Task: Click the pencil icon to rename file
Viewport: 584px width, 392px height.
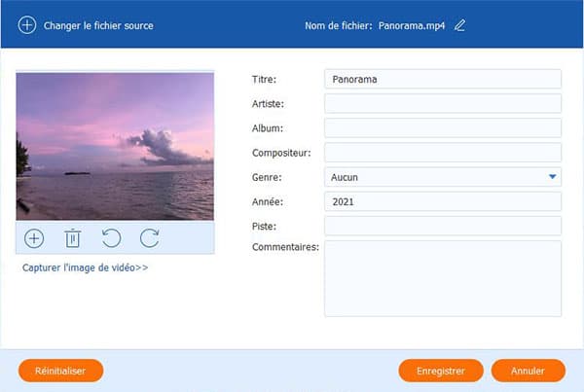Action: coord(459,25)
